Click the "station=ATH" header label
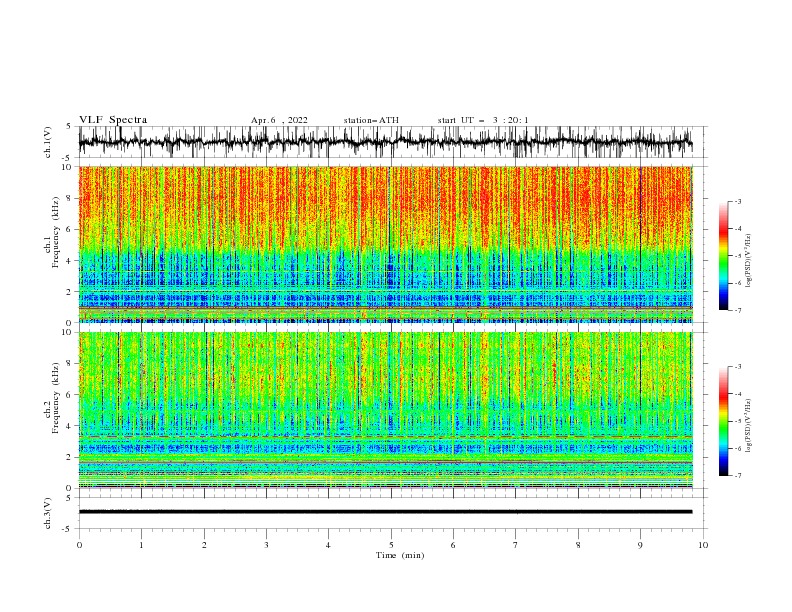 click(371, 120)
